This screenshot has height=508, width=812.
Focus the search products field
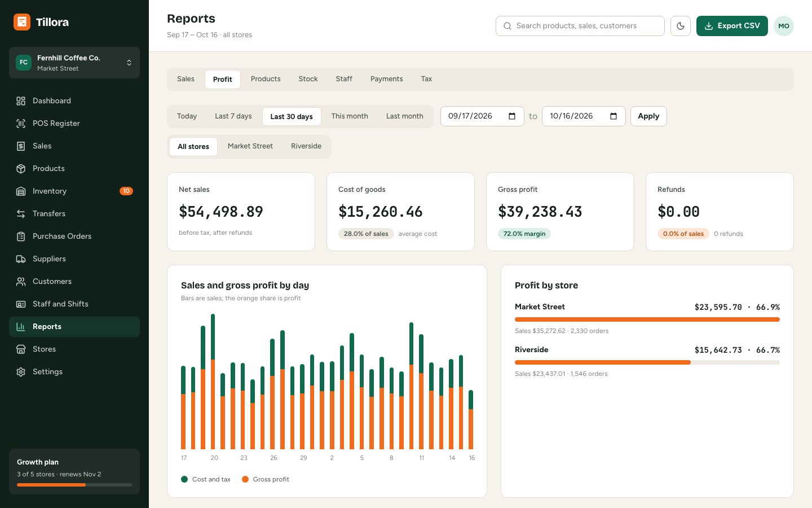(580, 26)
